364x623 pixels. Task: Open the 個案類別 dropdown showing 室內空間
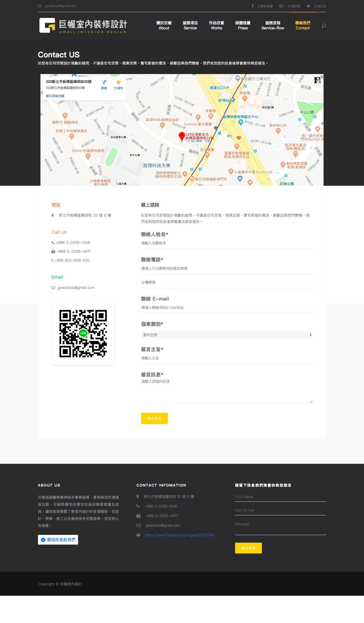(x=226, y=335)
